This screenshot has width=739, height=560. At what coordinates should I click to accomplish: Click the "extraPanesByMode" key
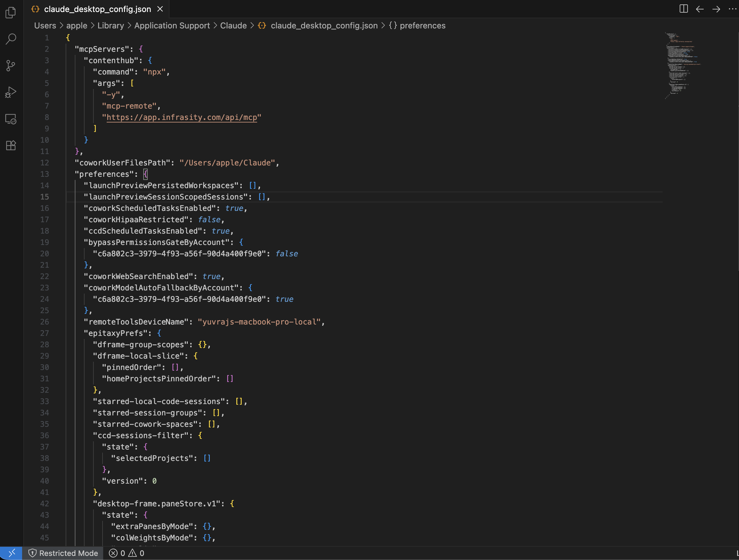tap(152, 526)
